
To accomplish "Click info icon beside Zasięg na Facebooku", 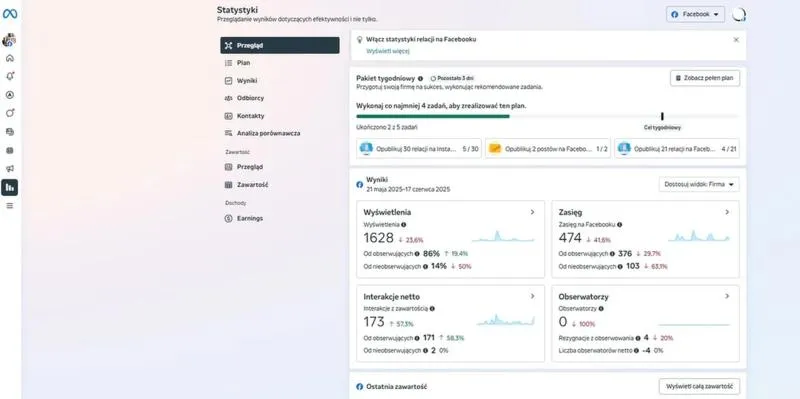I will (619, 225).
